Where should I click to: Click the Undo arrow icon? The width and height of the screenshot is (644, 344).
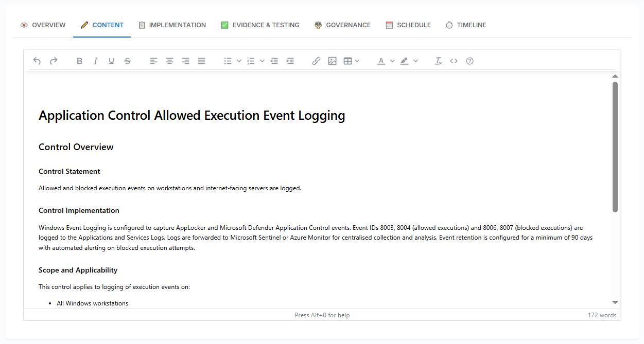(37, 61)
